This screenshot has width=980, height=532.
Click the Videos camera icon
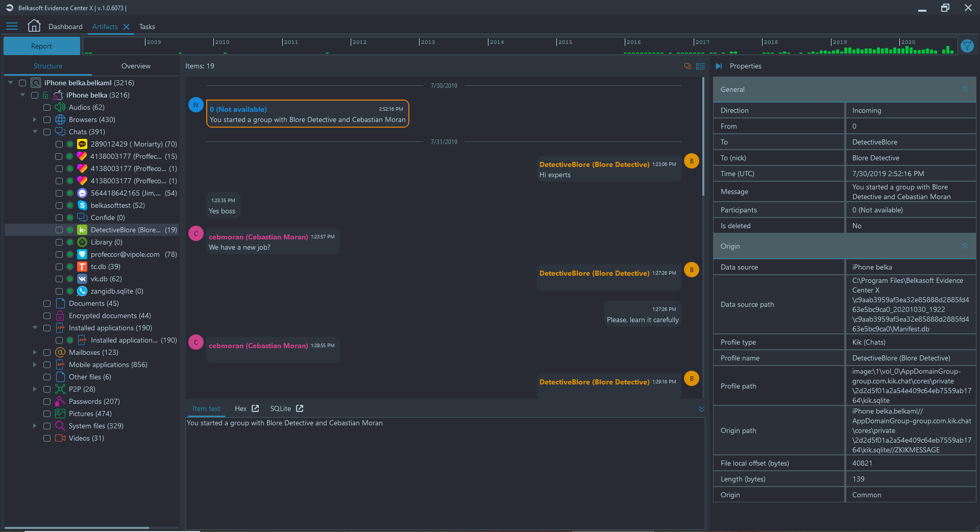60,438
